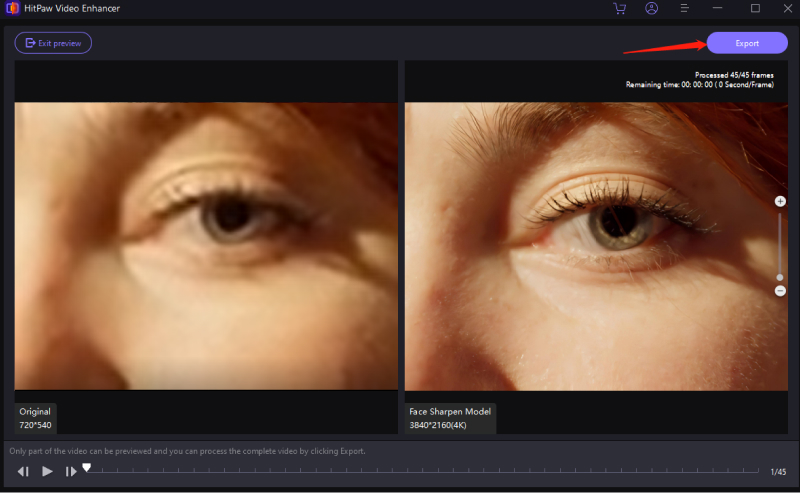Minimize the HitPaw window
This screenshot has height=493, width=800.
tap(720, 9)
